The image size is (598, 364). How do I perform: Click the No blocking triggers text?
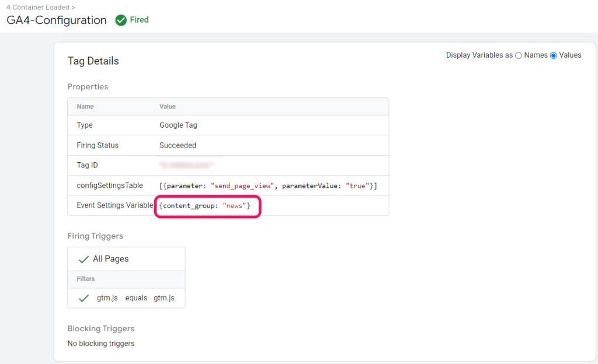100,343
